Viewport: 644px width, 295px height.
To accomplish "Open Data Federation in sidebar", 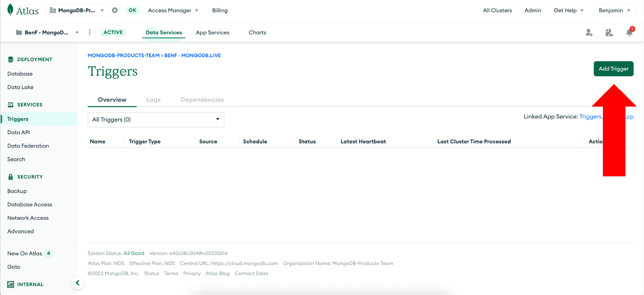I will click(28, 146).
